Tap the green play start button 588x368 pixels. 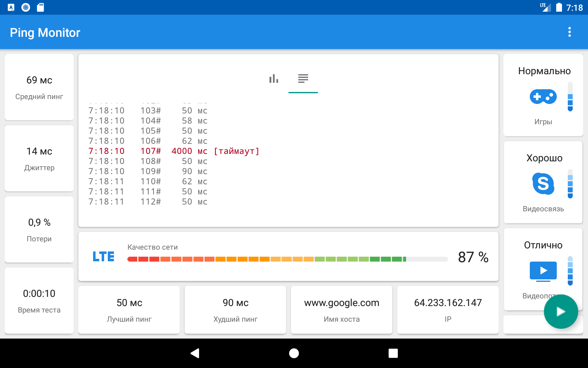point(561,312)
